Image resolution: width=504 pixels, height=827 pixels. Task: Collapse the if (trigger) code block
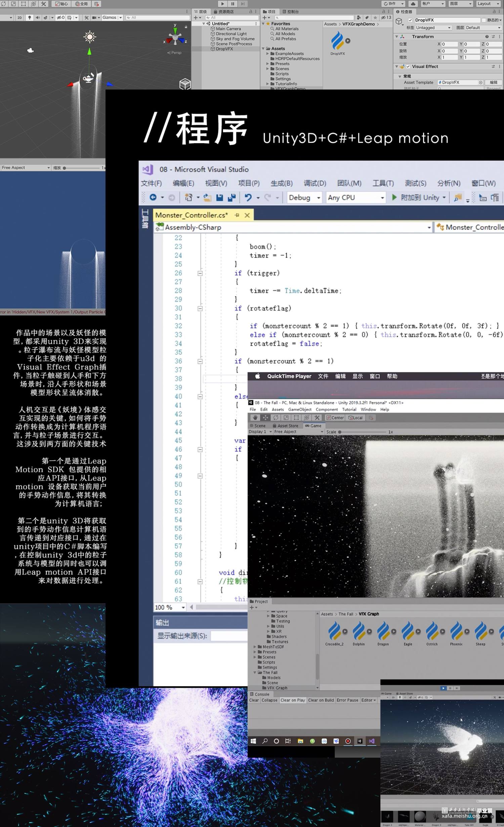click(200, 273)
